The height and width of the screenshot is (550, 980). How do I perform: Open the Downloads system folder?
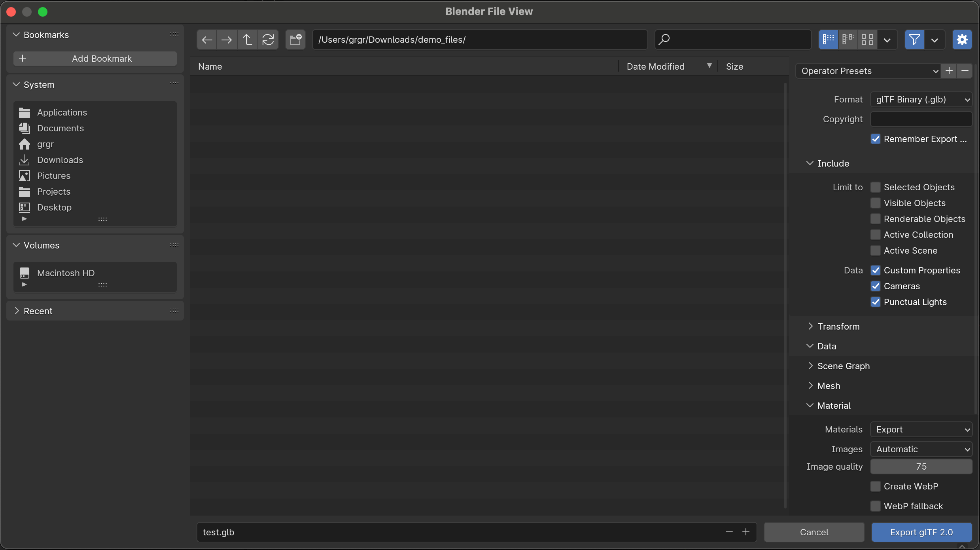[x=60, y=160]
